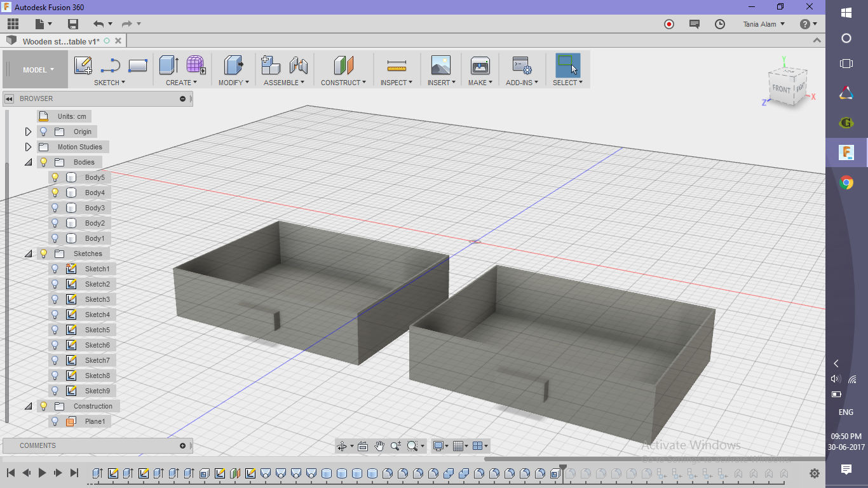Click the Orbit icon in navigation bar
Viewport: 868px width, 488px height.
pyautogui.click(x=342, y=446)
